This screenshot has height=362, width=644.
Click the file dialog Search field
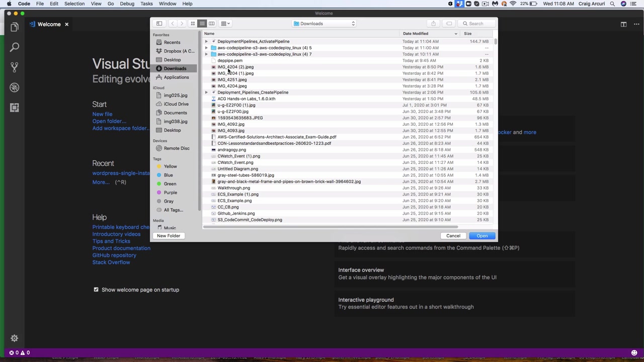476,24
